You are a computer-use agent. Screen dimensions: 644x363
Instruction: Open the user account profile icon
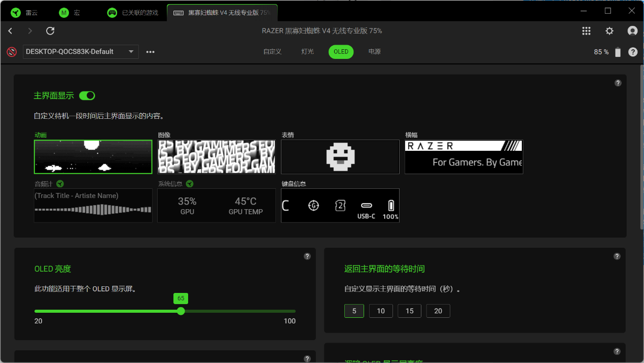pos(632,31)
